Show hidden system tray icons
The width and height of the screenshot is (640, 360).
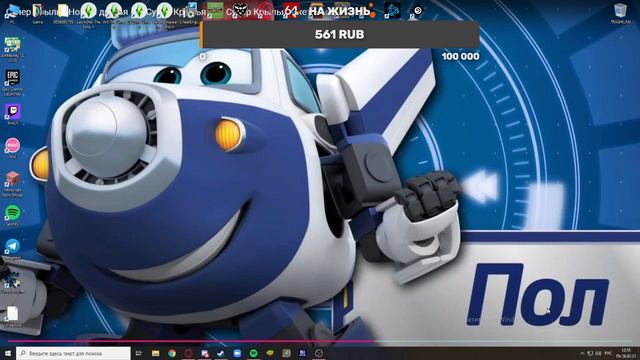click(x=582, y=353)
